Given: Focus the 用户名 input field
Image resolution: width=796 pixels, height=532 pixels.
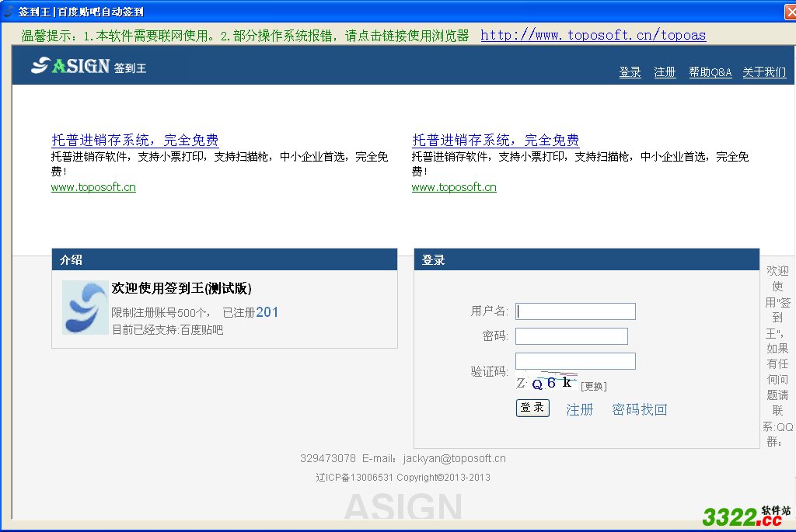Looking at the screenshot, I should tap(575, 311).
